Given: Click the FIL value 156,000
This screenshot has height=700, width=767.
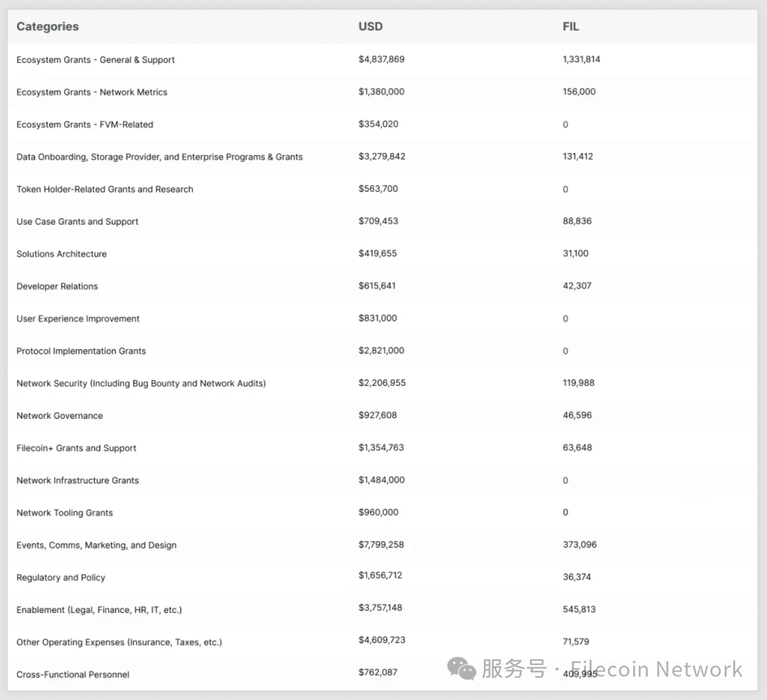Looking at the screenshot, I should click(x=579, y=91).
